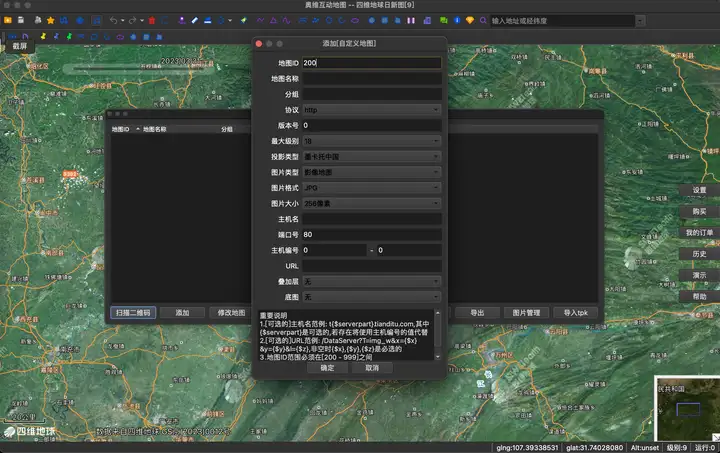
Task: Click the purple arch icon in second toolbar row
Action: click(x=25, y=36)
